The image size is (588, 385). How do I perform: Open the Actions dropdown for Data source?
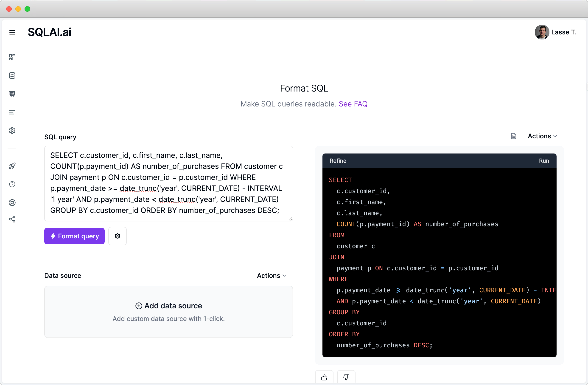pyautogui.click(x=271, y=275)
